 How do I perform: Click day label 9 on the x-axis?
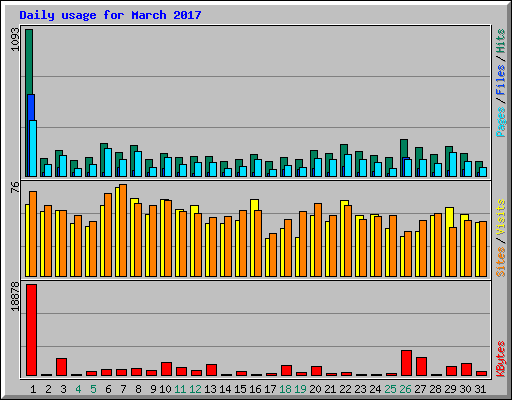(x=153, y=389)
